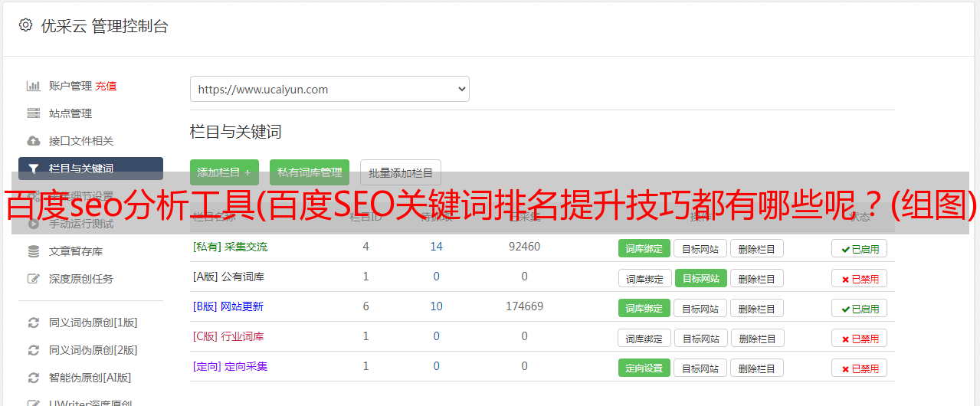This screenshot has width=980, height=406.
Task: Toggle 已禁用 status for 行业词库
Action: (x=860, y=338)
